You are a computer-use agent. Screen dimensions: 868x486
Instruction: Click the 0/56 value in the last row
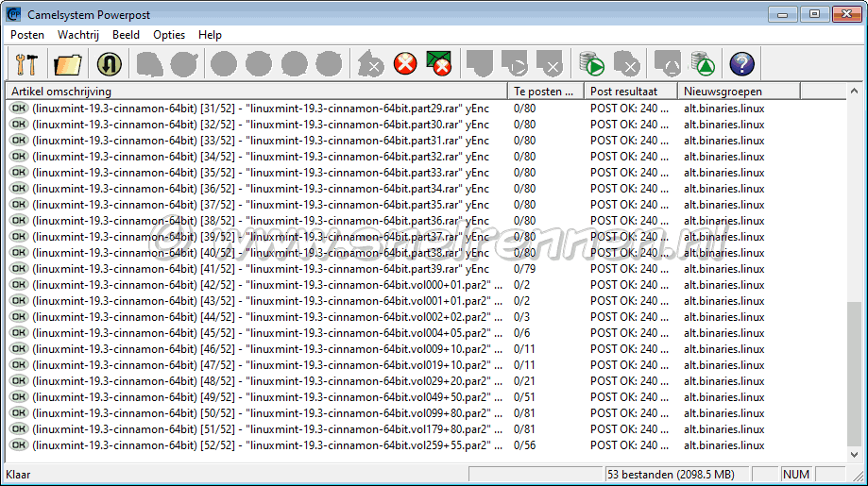tap(524, 445)
